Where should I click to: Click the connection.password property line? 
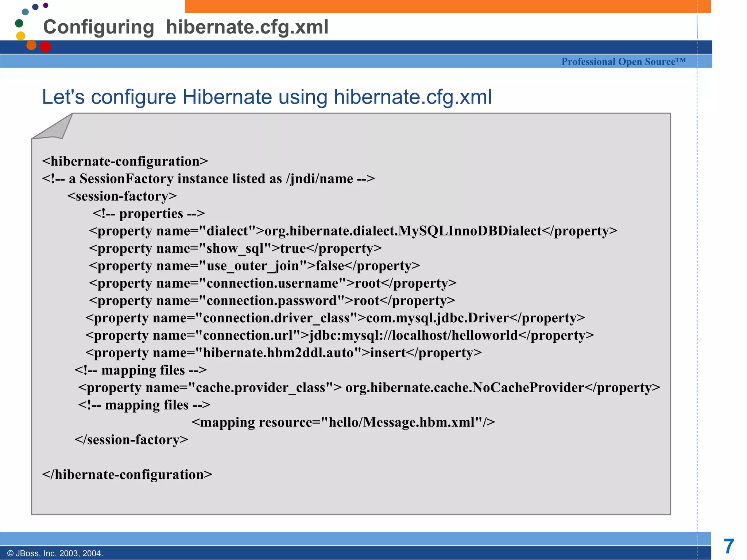[x=272, y=301]
